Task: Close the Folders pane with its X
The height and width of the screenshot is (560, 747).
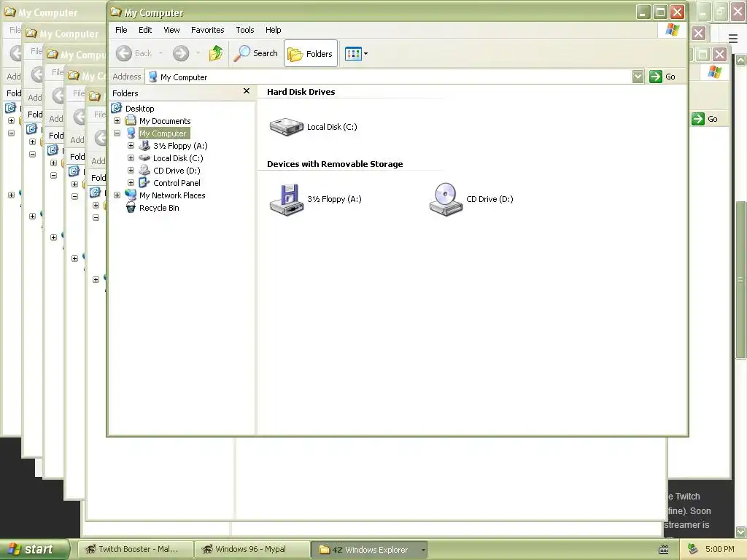Action: [247, 91]
